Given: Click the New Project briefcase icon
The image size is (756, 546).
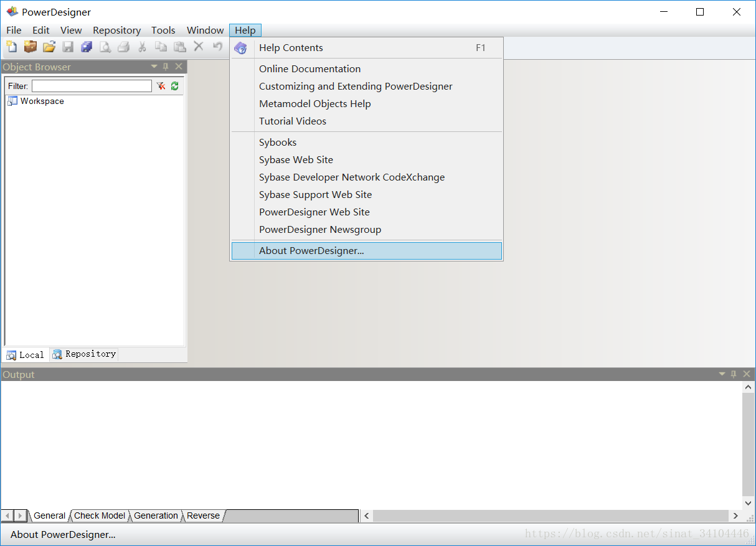Looking at the screenshot, I should [x=30, y=47].
